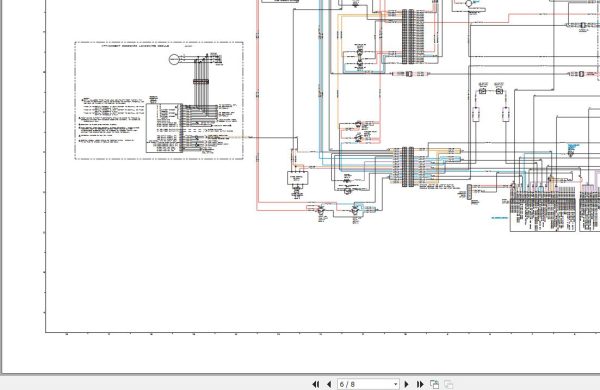Click the dashed attachment module diagram box
Screen dimensions: 600x390
(159, 100)
